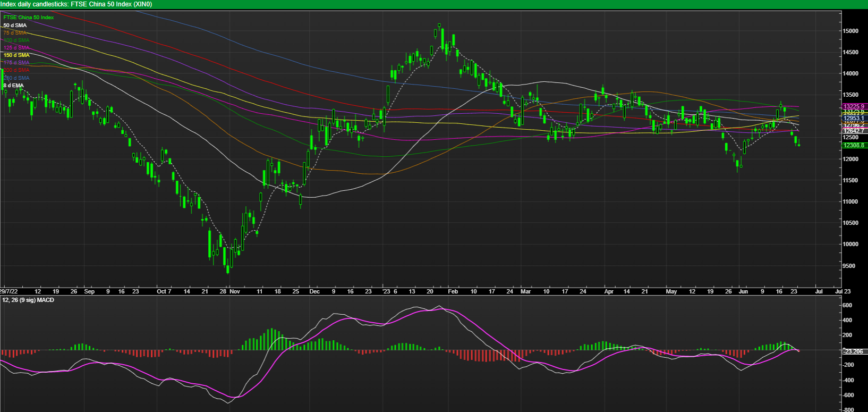Click the blue 12953.1 price tag

[854, 118]
